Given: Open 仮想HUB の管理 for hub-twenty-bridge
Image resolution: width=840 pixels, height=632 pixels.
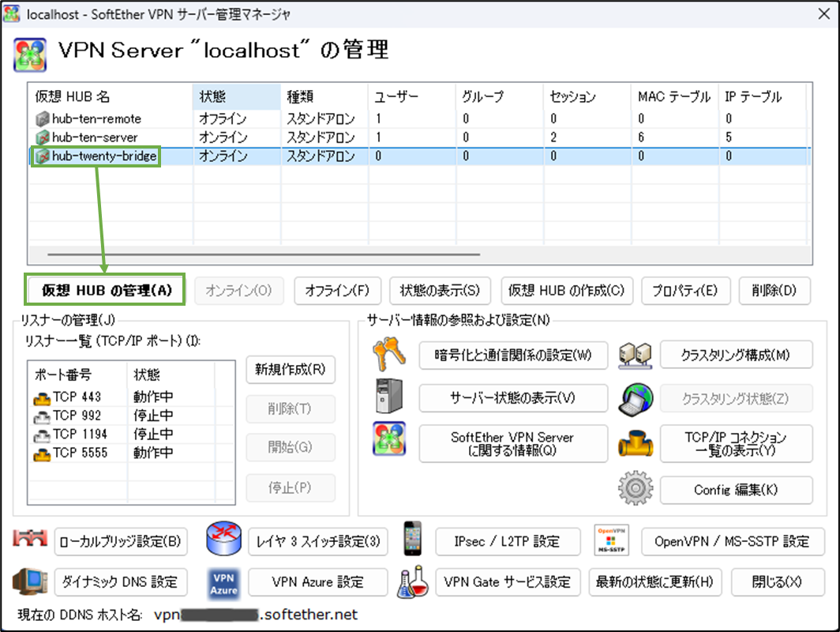Looking at the screenshot, I should (103, 290).
